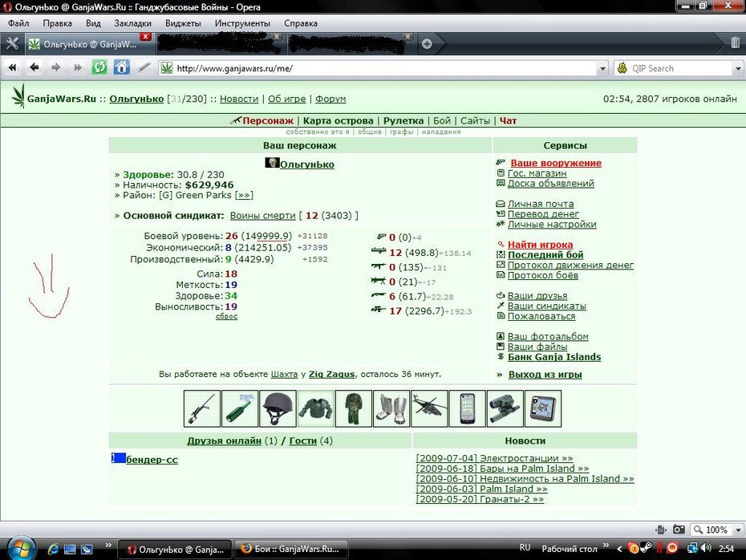Open the Windows Start button
This screenshot has height=560, width=746.
(20, 549)
